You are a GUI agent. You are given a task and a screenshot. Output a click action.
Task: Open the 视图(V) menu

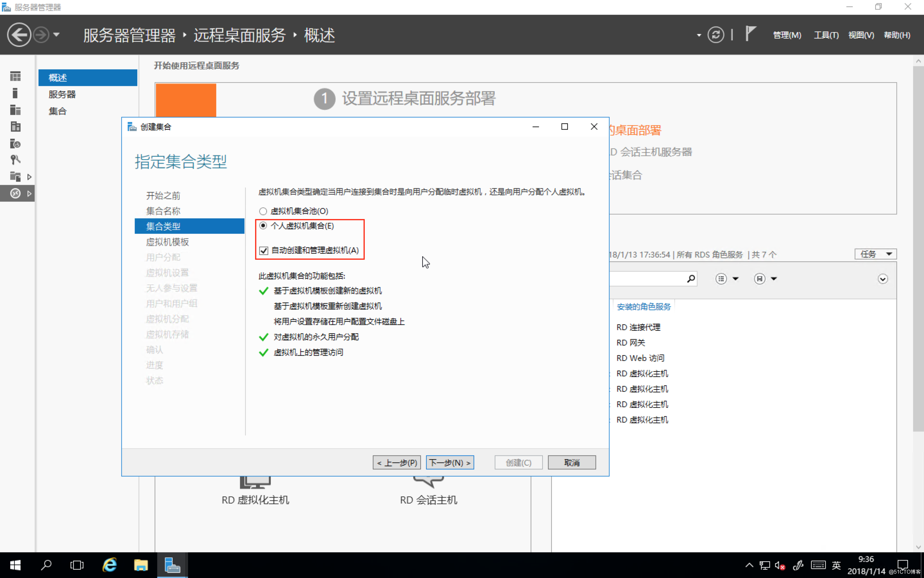(x=861, y=35)
